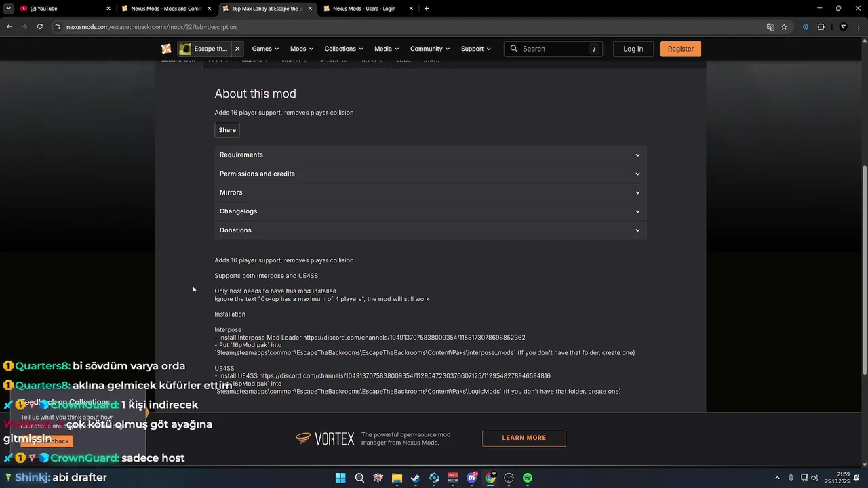
Task: Click the 'Supports both Interpose and UE4SS' text
Action: pos(267,276)
